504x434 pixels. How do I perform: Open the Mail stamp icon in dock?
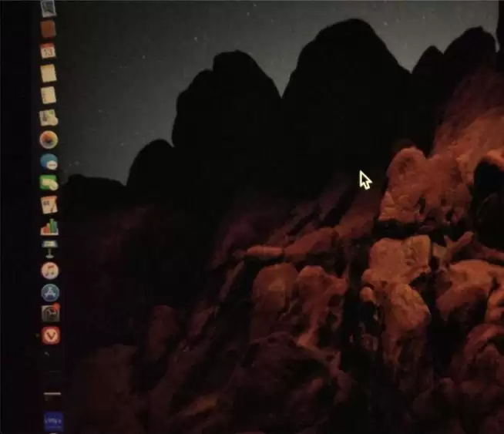point(49,8)
